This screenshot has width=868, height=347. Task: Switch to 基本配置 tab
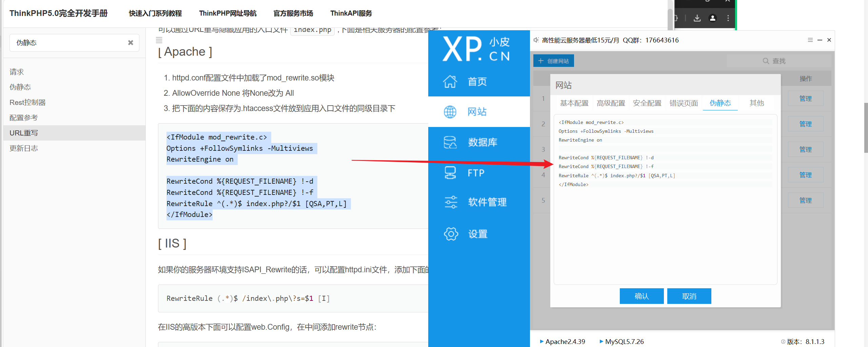click(x=574, y=103)
